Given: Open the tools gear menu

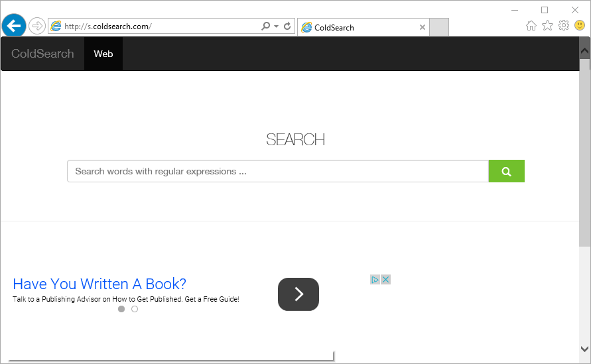Looking at the screenshot, I should 564,26.
